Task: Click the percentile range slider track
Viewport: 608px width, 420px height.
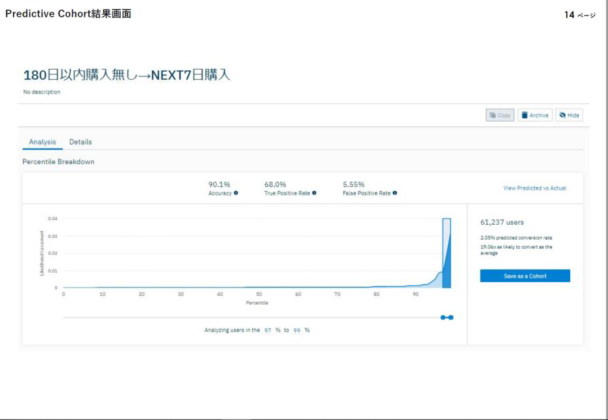Action: pyautogui.click(x=250, y=317)
